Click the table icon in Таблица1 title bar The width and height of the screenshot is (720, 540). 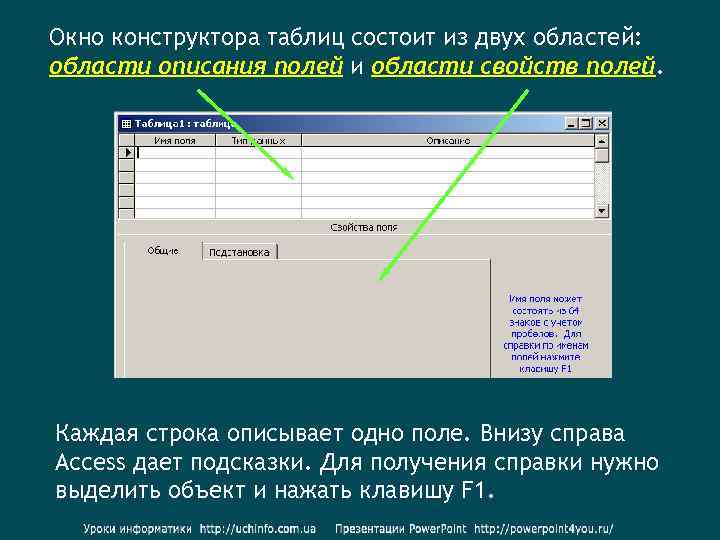(x=126, y=124)
